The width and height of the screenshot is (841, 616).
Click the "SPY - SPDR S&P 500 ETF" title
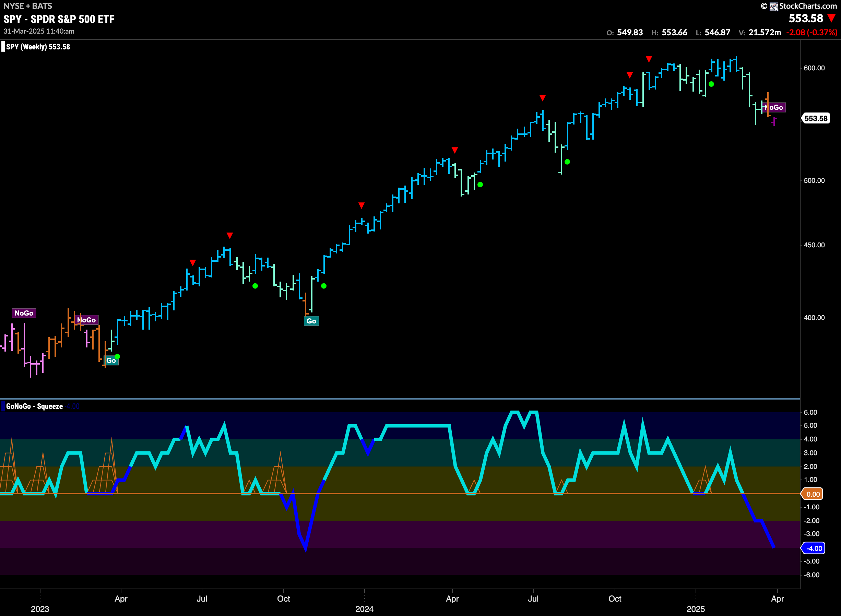click(59, 19)
